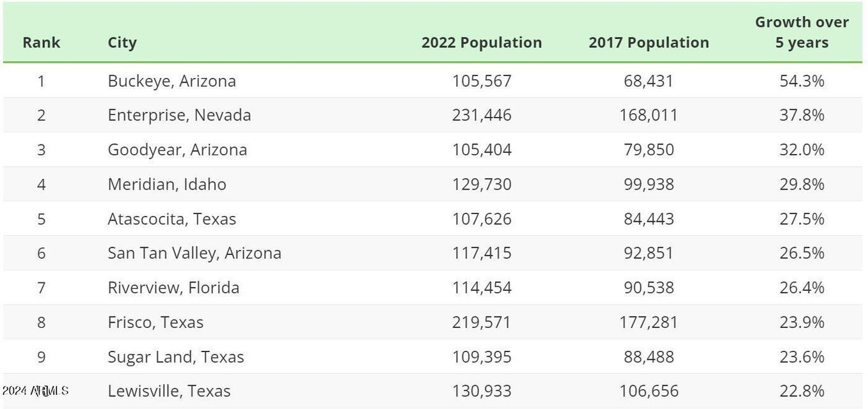
Task: Select the Goodyear, Arizona row name
Action: point(177,150)
